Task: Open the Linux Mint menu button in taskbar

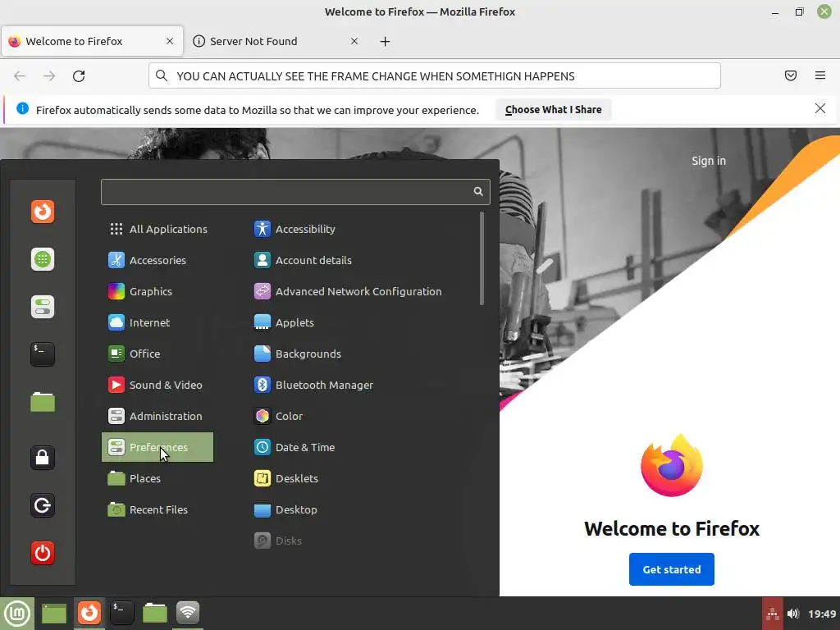Action: pyautogui.click(x=17, y=614)
